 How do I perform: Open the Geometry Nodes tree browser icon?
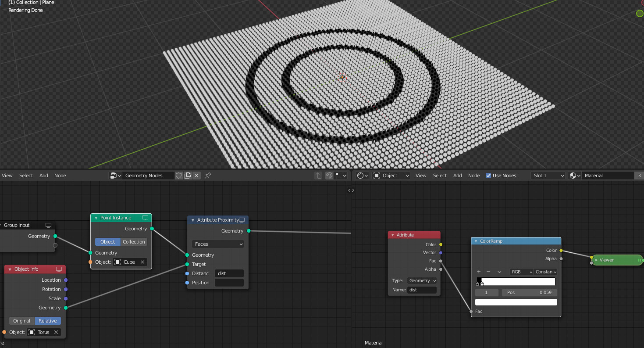[113, 175]
